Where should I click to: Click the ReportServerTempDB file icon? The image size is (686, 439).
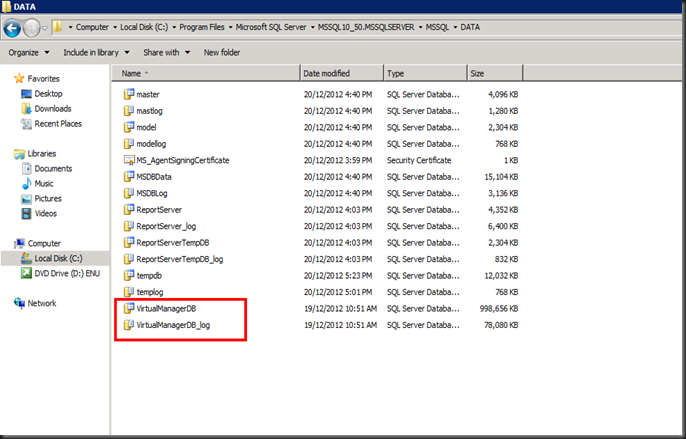129,242
